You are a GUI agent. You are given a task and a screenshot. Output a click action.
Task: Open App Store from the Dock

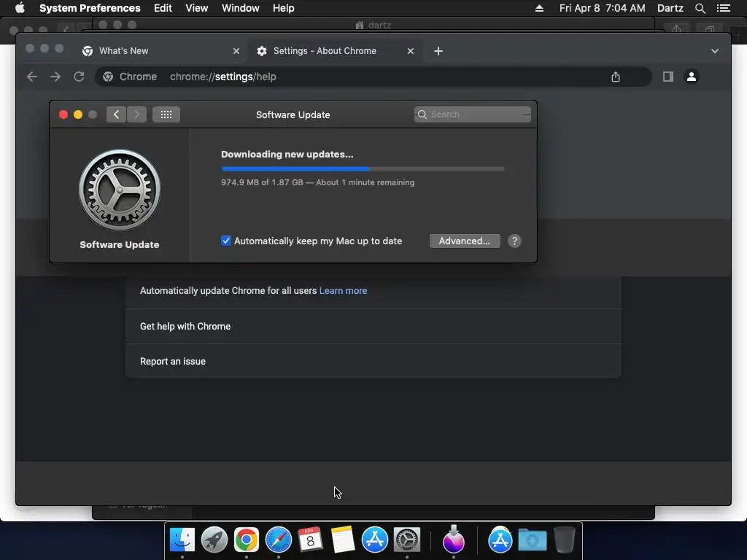[374, 540]
